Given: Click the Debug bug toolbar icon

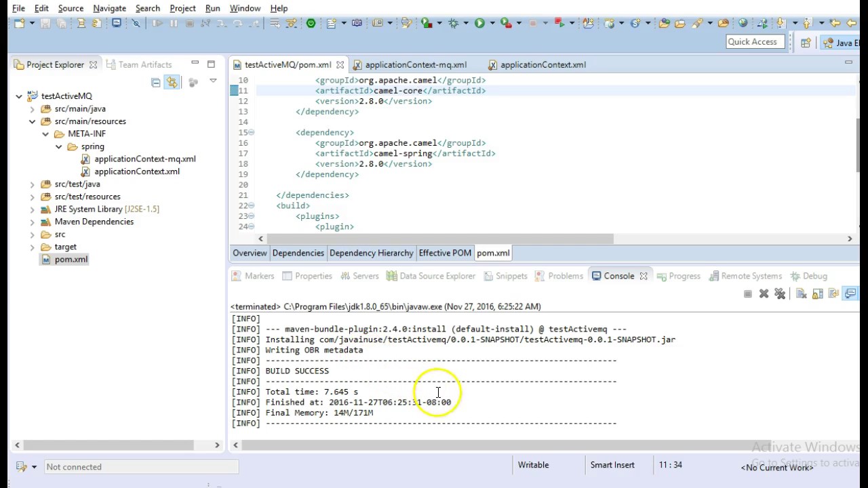Looking at the screenshot, I should (453, 23).
